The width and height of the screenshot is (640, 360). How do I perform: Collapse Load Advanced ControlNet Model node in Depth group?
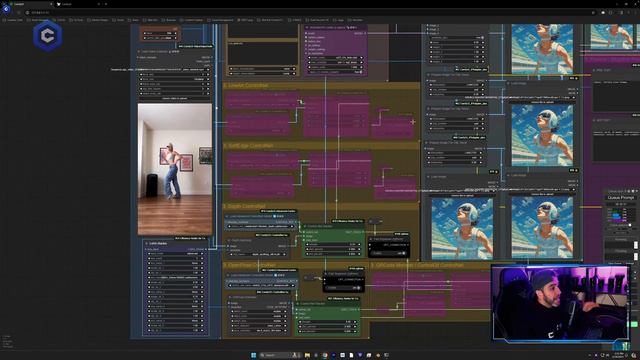[x=227, y=216]
